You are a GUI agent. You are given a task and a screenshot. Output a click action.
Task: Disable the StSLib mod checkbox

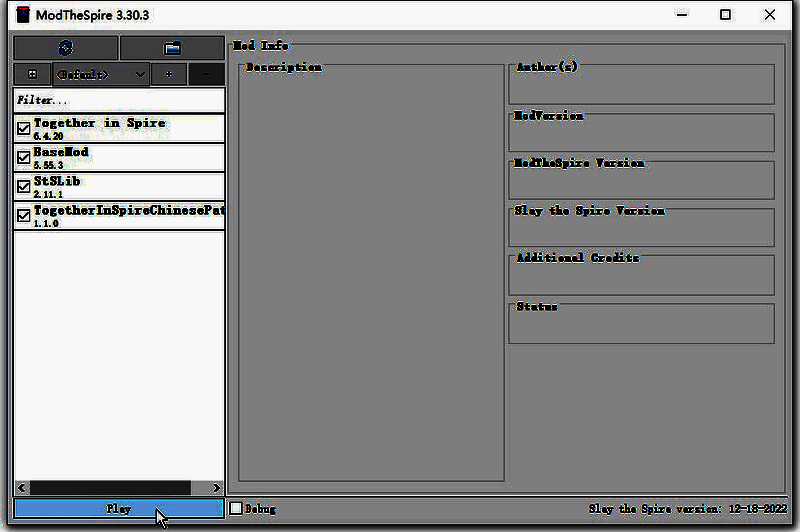pyautogui.click(x=24, y=186)
